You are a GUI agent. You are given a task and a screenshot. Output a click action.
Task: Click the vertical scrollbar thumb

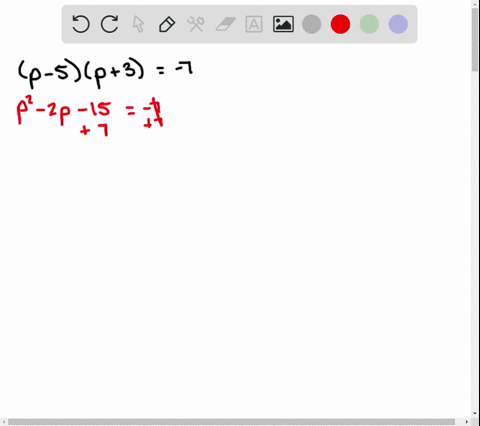click(475, 39)
